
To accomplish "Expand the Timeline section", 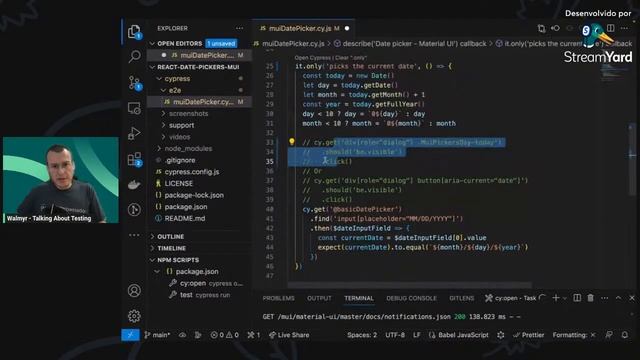I will pos(171,248).
